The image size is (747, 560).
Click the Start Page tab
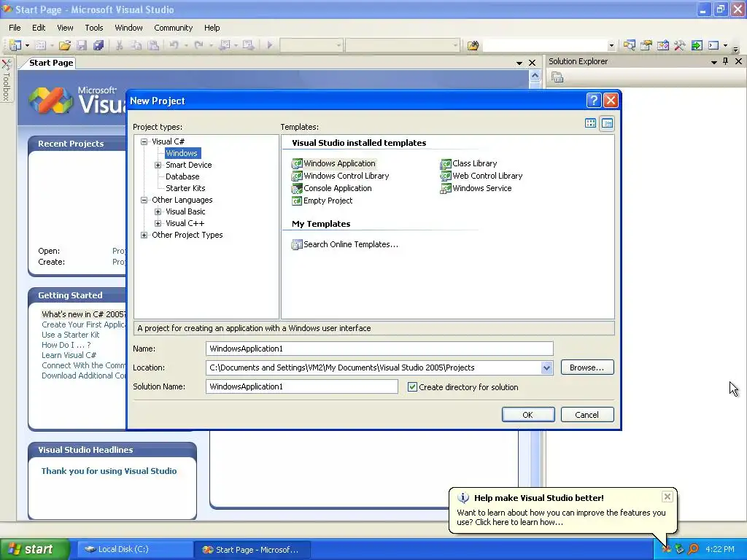(x=51, y=63)
